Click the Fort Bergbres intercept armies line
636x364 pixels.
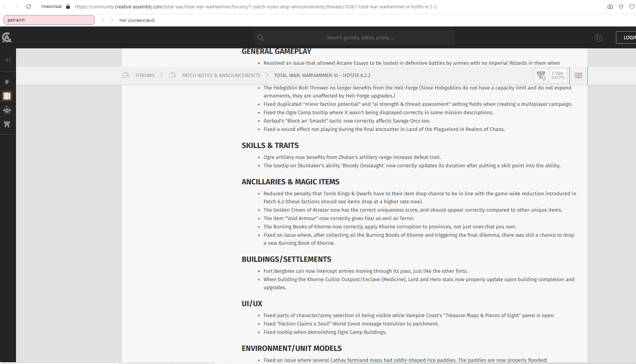pyautogui.click(x=366, y=271)
